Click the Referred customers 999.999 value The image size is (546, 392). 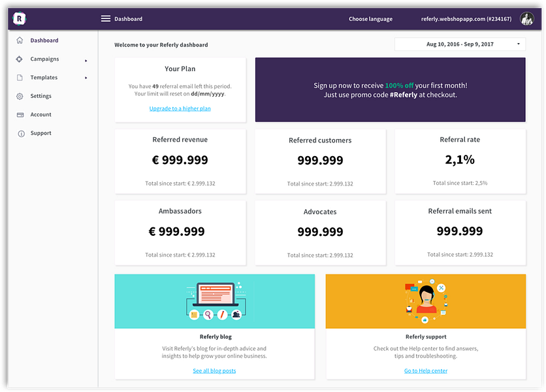coord(320,160)
